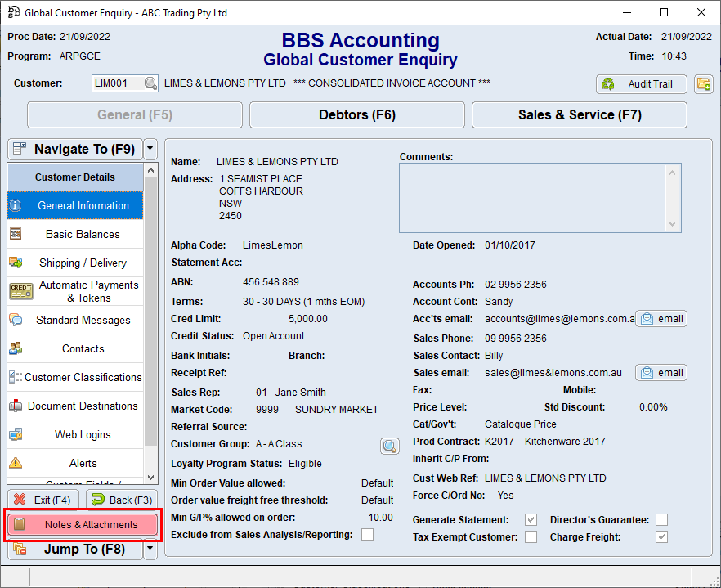Open the folder attachment icon near Audit Trail
Image resolution: width=721 pixels, height=588 pixels.
pyautogui.click(x=704, y=84)
